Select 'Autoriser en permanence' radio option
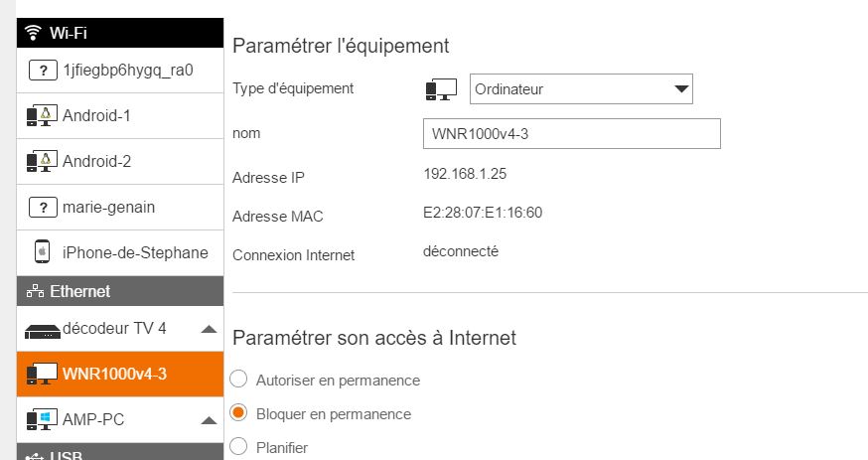Viewport: 868px width, 460px height. point(238,380)
